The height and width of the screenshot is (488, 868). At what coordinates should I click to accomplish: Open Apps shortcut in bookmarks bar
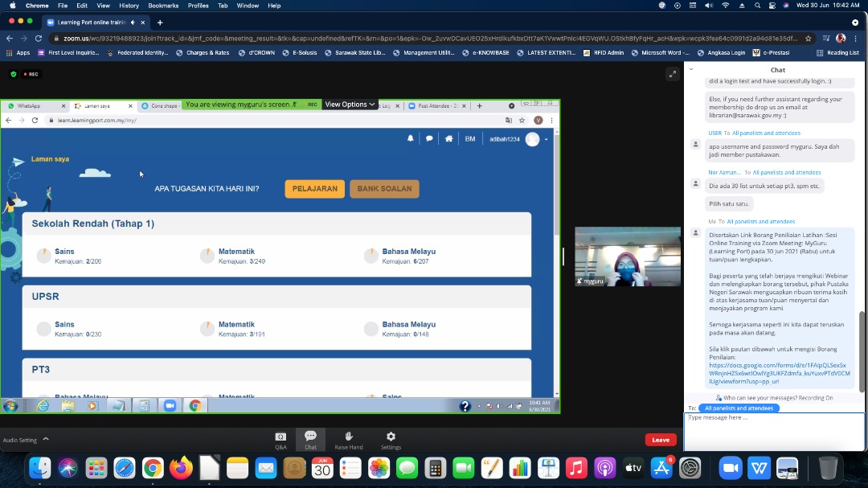point(18,52)
